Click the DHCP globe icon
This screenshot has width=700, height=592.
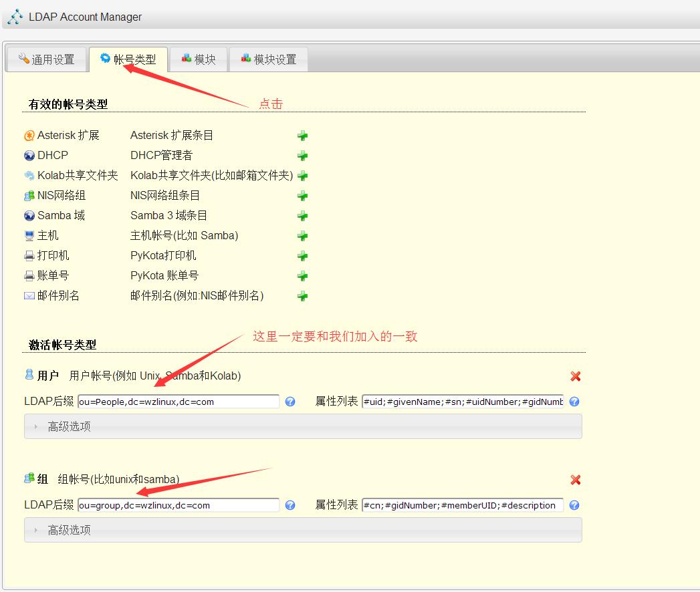(x=29, y=155)
